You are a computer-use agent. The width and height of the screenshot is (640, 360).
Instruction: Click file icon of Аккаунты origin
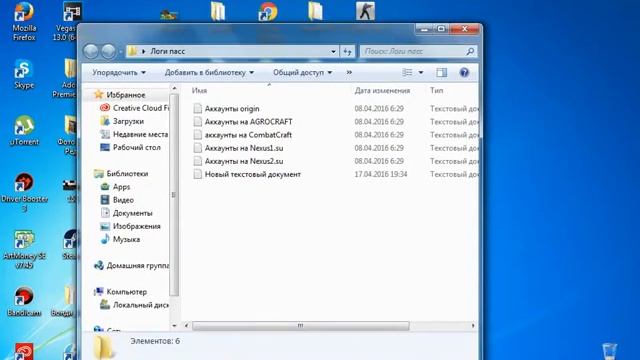click(x=198, y=109)
